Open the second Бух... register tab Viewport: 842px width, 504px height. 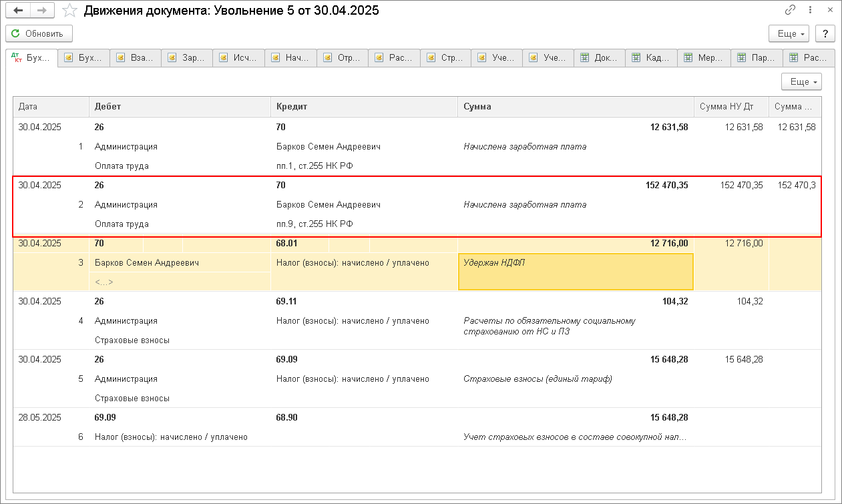83,58
